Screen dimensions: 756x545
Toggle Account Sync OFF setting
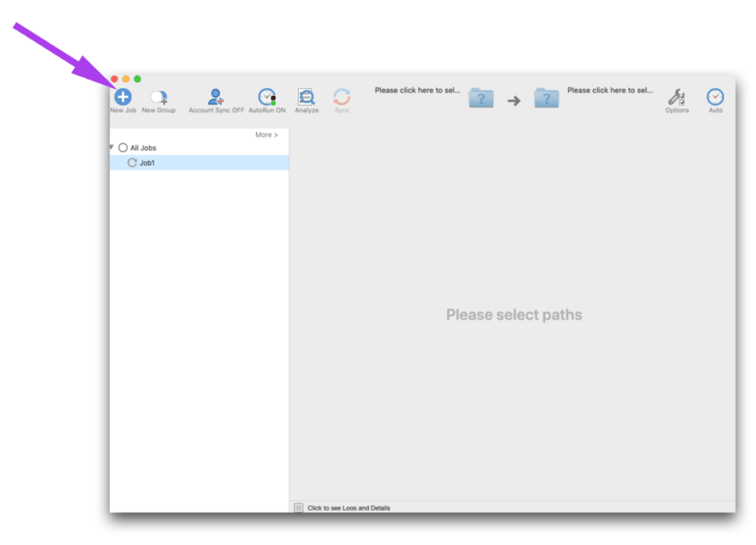click(x=216, y=97)
